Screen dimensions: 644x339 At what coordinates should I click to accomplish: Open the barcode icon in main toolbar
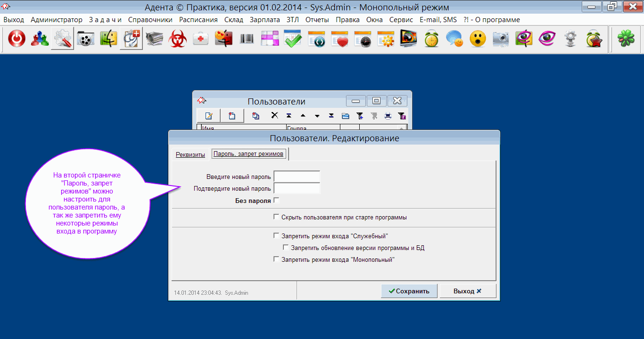[x=247, y=39]
